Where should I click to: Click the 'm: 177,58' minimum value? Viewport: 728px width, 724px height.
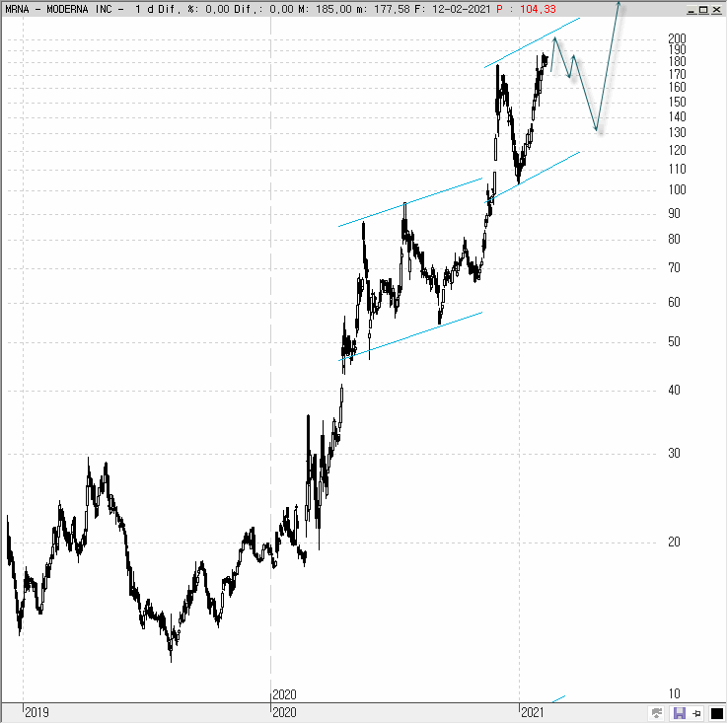384,9
